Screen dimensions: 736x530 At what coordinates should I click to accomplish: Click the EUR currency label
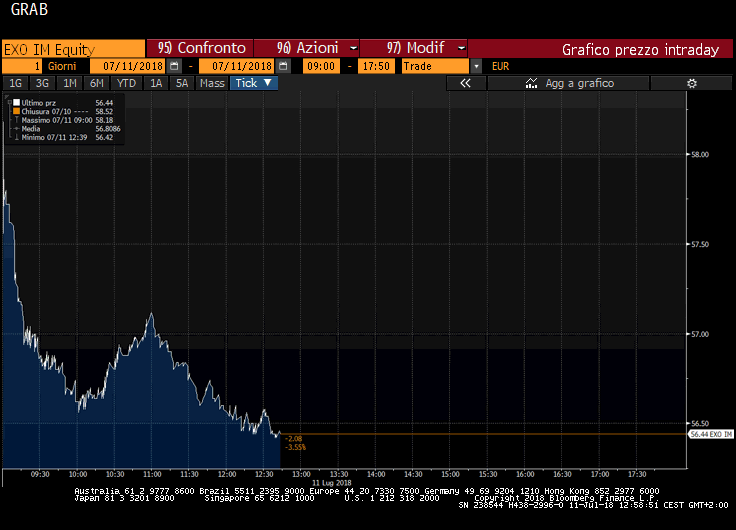(x=500, y=66)
